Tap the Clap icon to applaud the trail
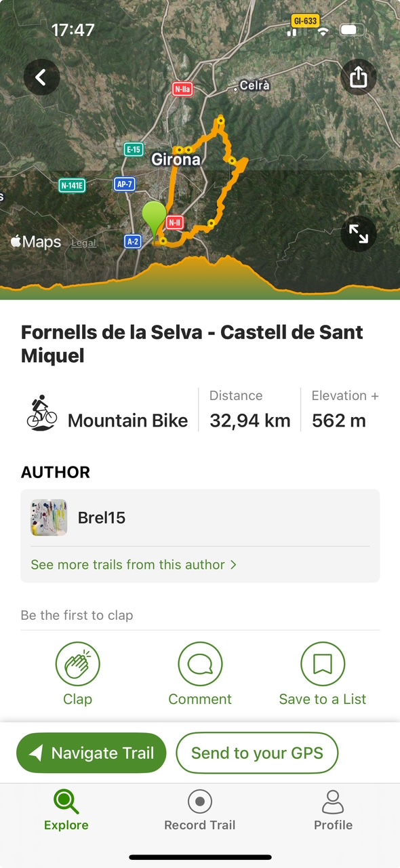 [x=77, y=663]
